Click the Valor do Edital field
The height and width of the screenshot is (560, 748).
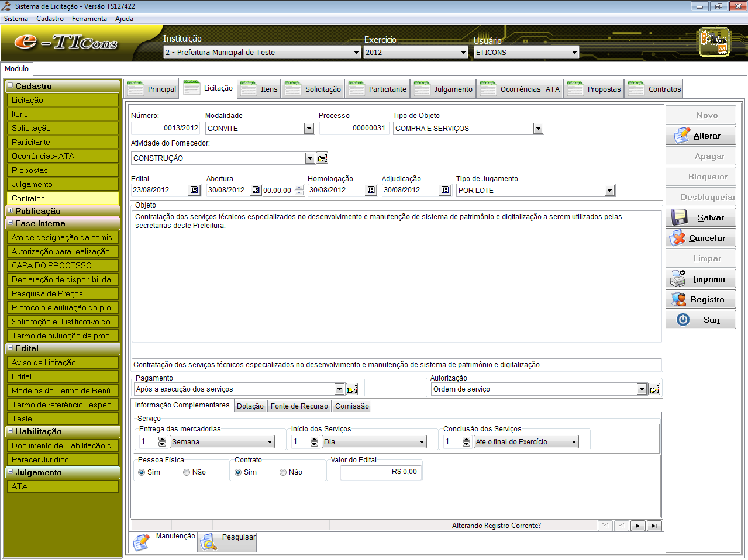pos(381,472)
